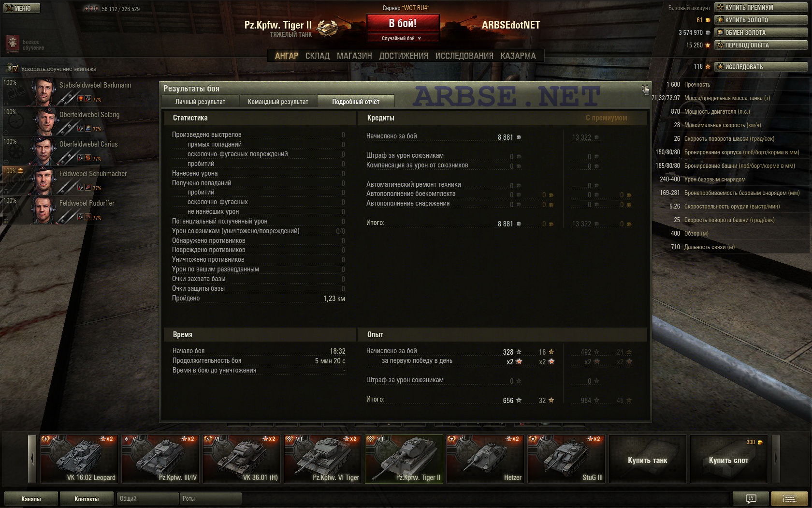The height and width of the screenshot is (508, 812).
Task: Open the Боевое обучение tutorial icon
Action: 13,44
